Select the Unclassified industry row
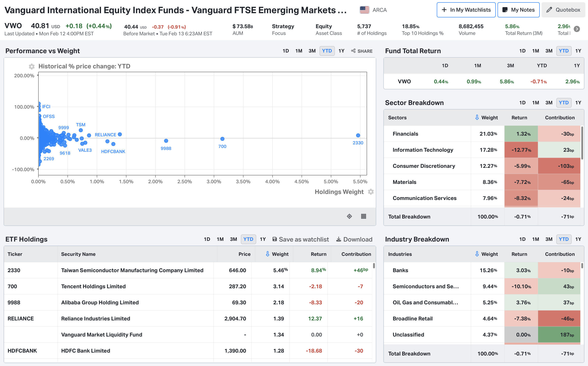 (x=482, y=334)
